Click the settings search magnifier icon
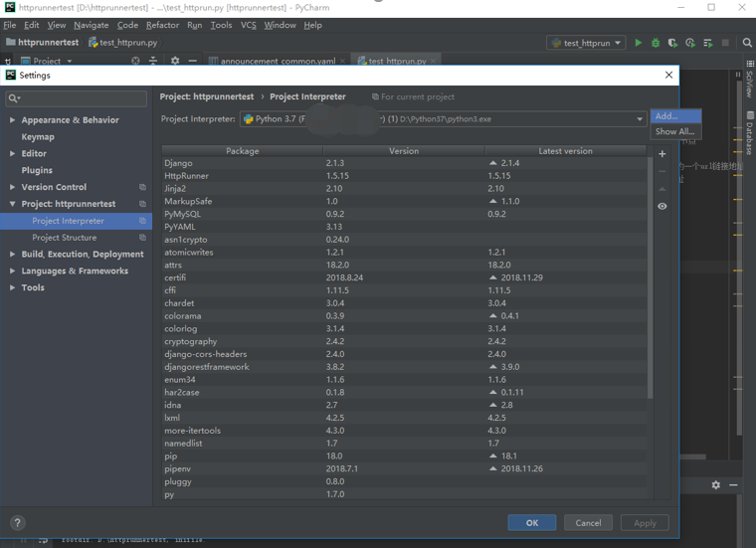756x548 pixels. [x=14, y=98]
